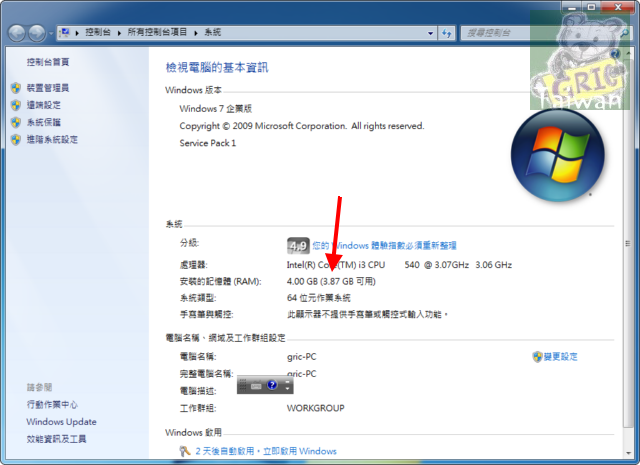
Task: Open 效能資訊及工具 link in sidebar
Action: (56, 439)
